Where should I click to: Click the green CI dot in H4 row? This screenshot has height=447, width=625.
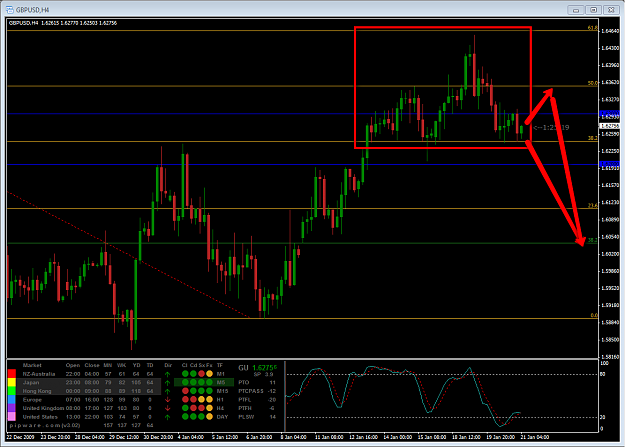pyautogui.click(x=185, y=408)
